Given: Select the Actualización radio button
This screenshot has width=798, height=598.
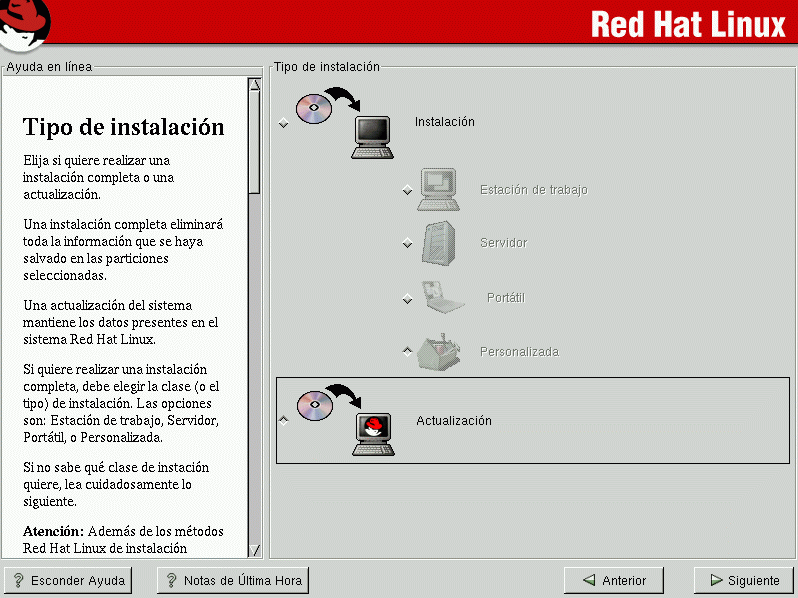Looking at the screenshot, I should pyautogui.click(x=283, y=421).
